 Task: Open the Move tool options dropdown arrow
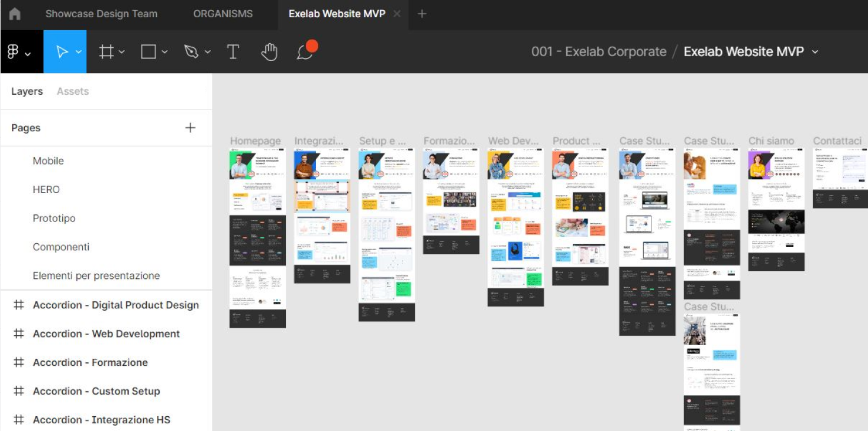pyautogui.click(x=78, y=52)
